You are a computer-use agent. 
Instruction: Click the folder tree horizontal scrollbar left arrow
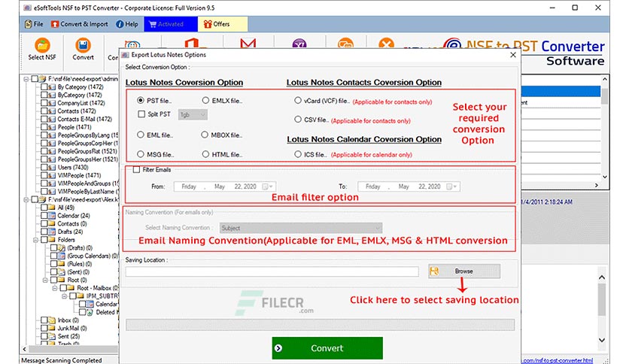[25, 349]
